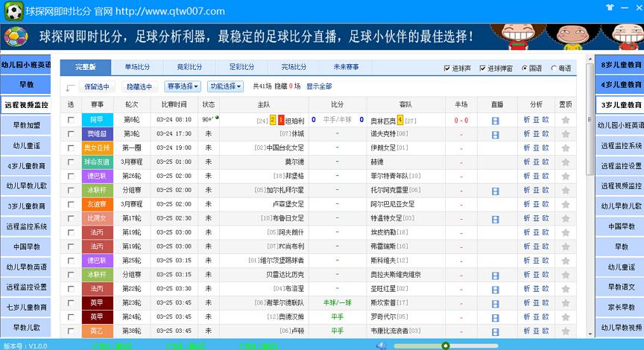644x350 pixels.
Task: Toggle the 进球声 goal sound checkbox
Action: (x=447, y=69)
